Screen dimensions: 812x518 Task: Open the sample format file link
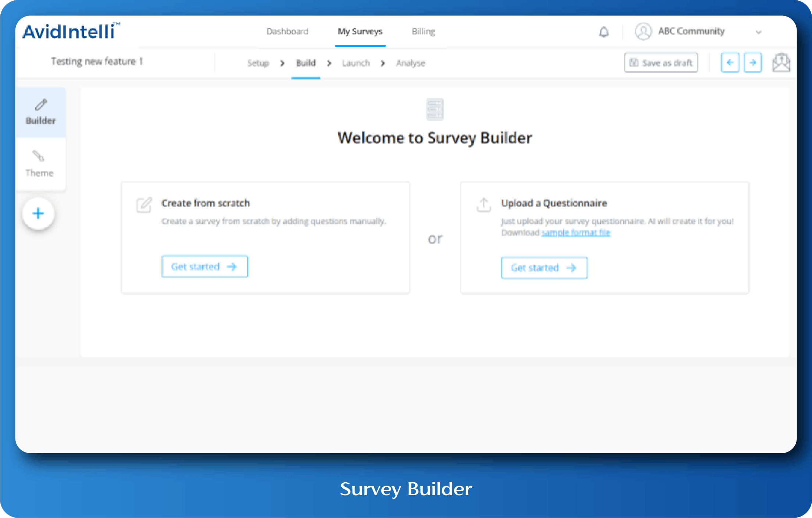[x=576, y=233]
